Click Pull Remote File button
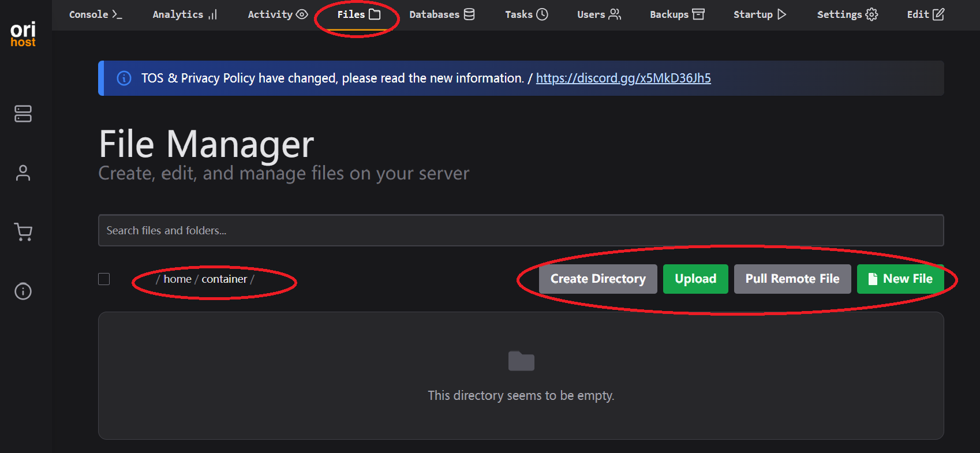Image resolution: width=980 pixels, height=453 pixels. coord(792,279)
